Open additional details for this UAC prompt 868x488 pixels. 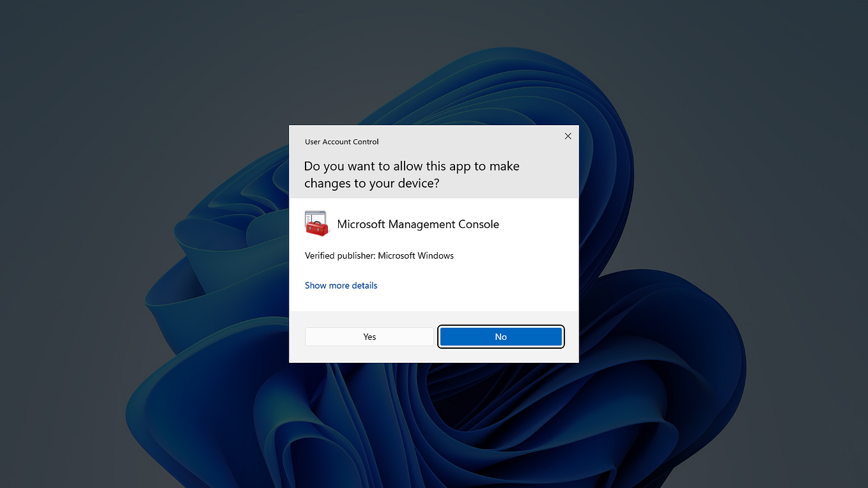[x=341, y=285]
